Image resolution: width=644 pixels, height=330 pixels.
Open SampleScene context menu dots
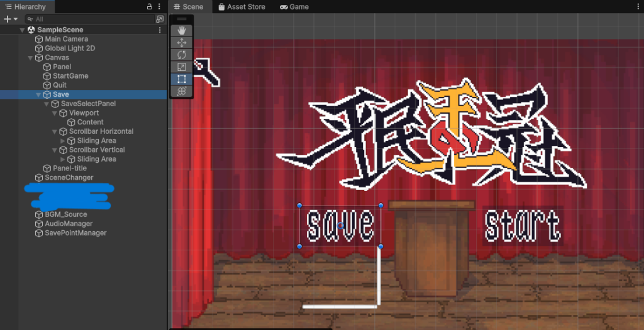(x=160, y=30)
